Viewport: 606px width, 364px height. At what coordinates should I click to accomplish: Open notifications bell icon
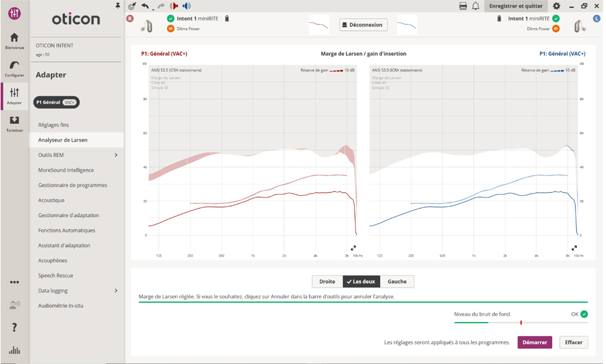point(475,6)
